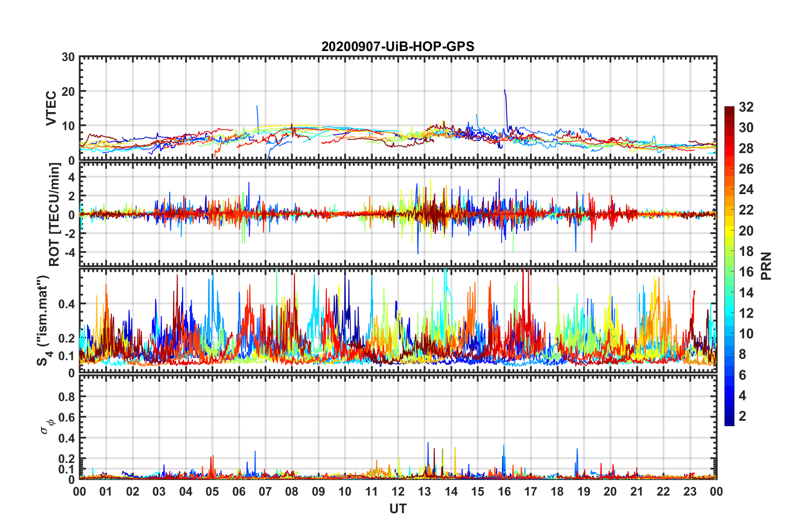Click the blue VTEC spike peak at 16 UT

tap(504, 90)
